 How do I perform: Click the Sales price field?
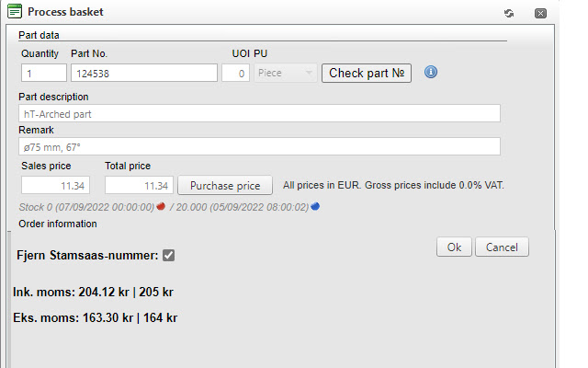[56, 185]
